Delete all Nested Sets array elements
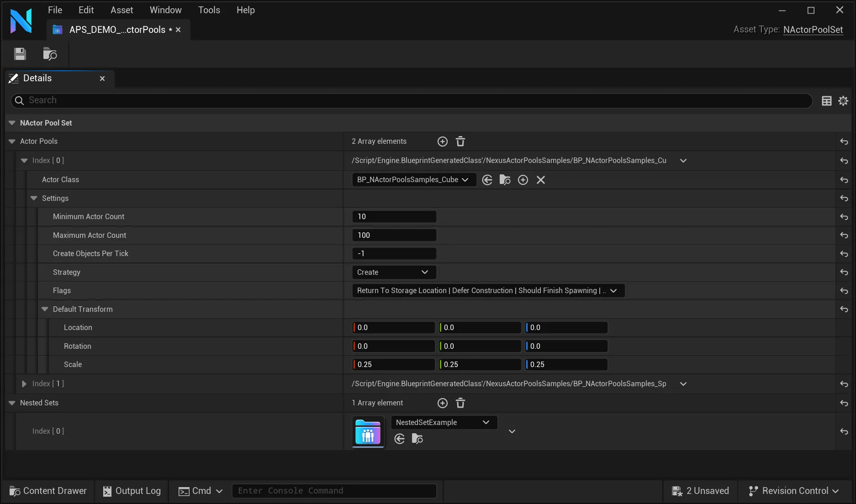 [x=460, y=403]
